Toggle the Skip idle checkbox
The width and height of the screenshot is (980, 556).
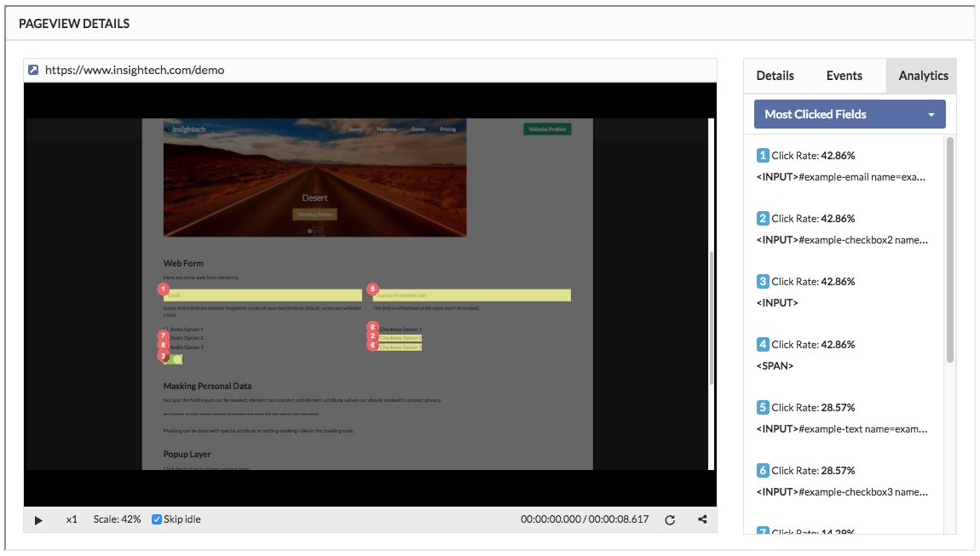point(157,519)
